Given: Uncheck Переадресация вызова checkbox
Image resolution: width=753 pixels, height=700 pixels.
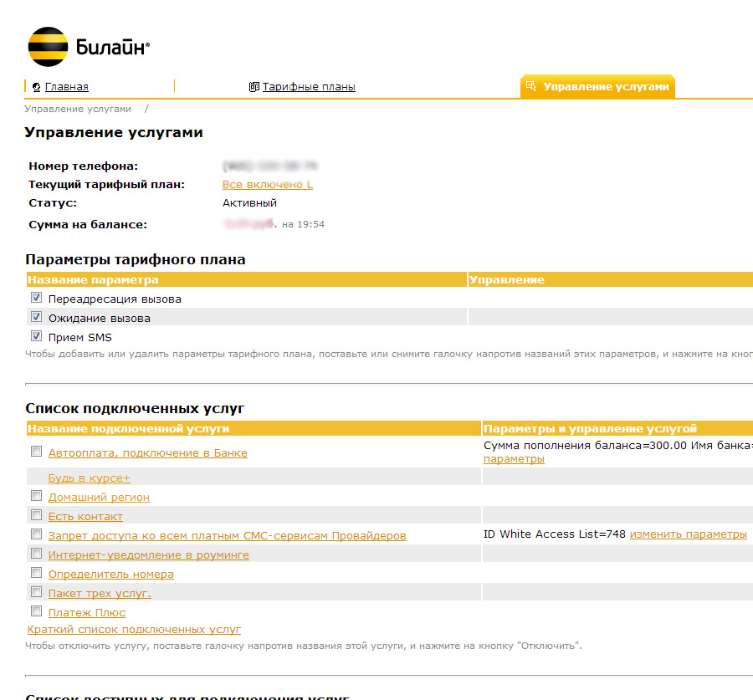Looking at the screenshot, I should pyautogui.click(x=37, y=298).
